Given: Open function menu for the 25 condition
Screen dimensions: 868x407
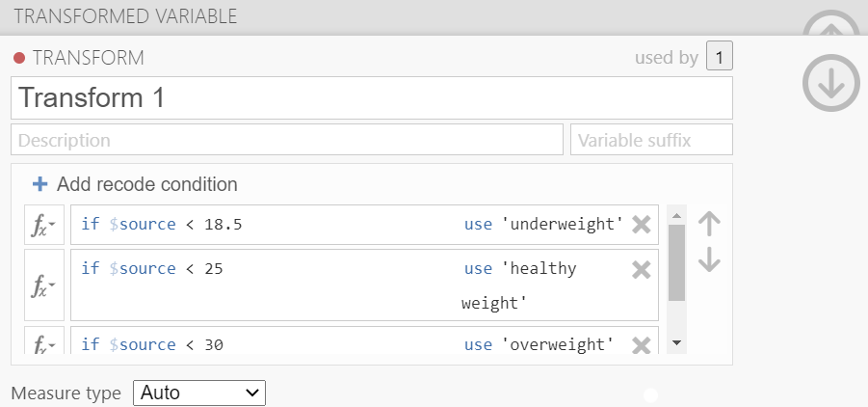Looking at the screenshot, I should coord(44,285).
